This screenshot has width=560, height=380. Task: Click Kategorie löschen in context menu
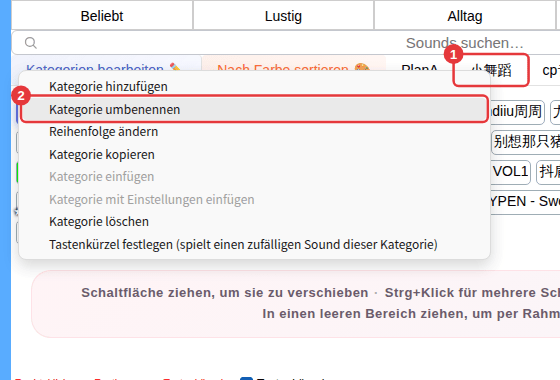pos(254,221)
